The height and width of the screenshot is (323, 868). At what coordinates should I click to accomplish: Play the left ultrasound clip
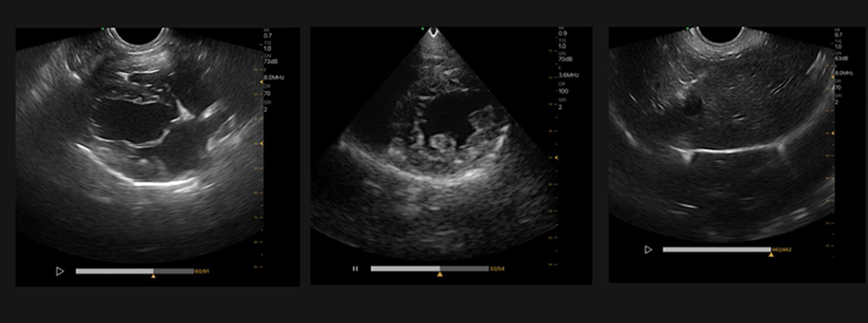pyautogui.click(x=60, y=271)
